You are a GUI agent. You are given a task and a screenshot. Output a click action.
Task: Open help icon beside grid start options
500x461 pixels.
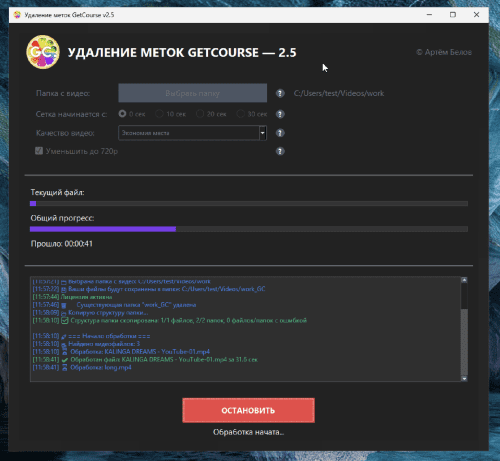280,114
